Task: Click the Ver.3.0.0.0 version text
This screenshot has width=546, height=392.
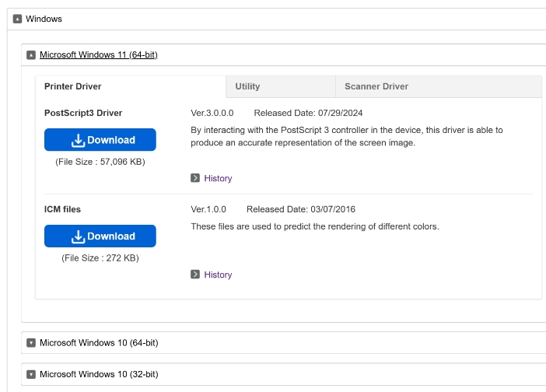Action: click(212, 113)
